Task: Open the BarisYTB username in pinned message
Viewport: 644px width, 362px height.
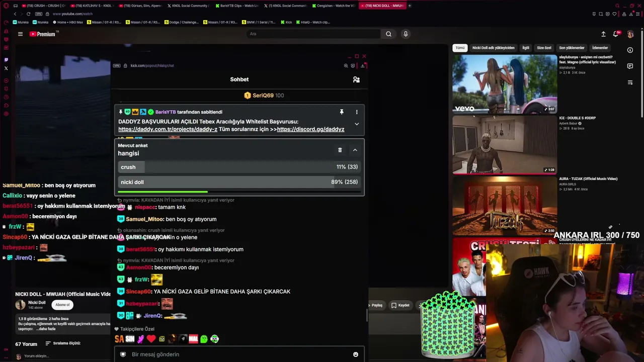Action: tap(166, 112)
